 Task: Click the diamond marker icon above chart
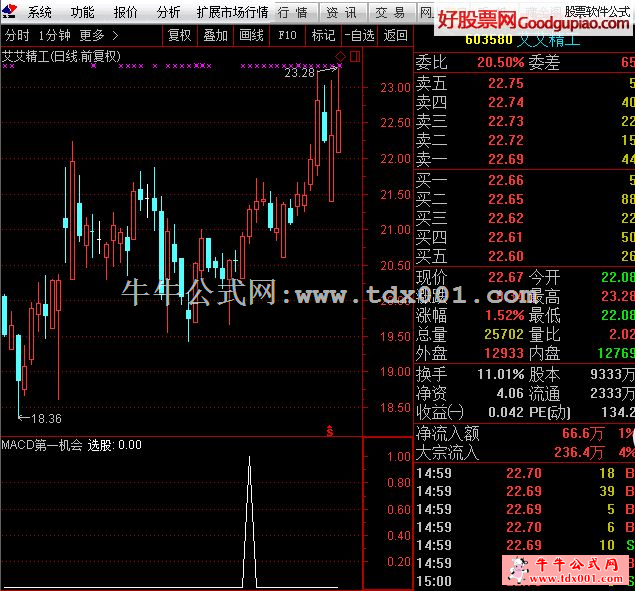[x=341, y=55]
